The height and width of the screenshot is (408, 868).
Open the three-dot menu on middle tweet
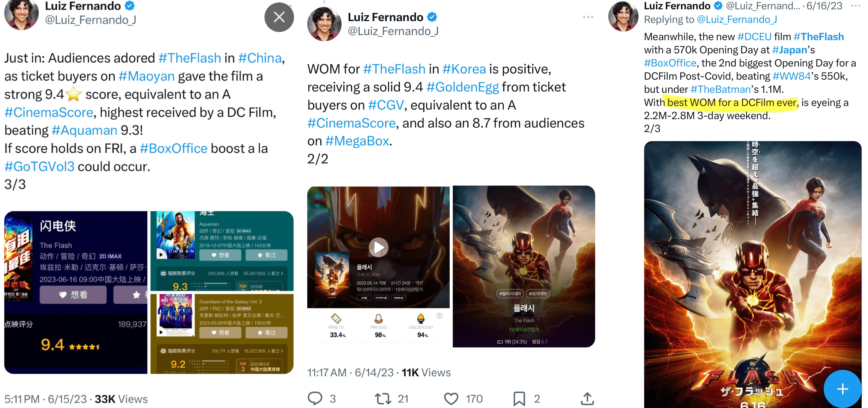(588, 17)
